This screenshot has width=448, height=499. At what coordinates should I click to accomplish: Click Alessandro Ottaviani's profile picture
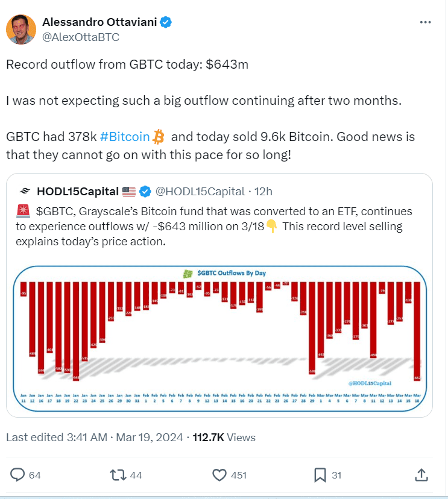tap(22, 29)
